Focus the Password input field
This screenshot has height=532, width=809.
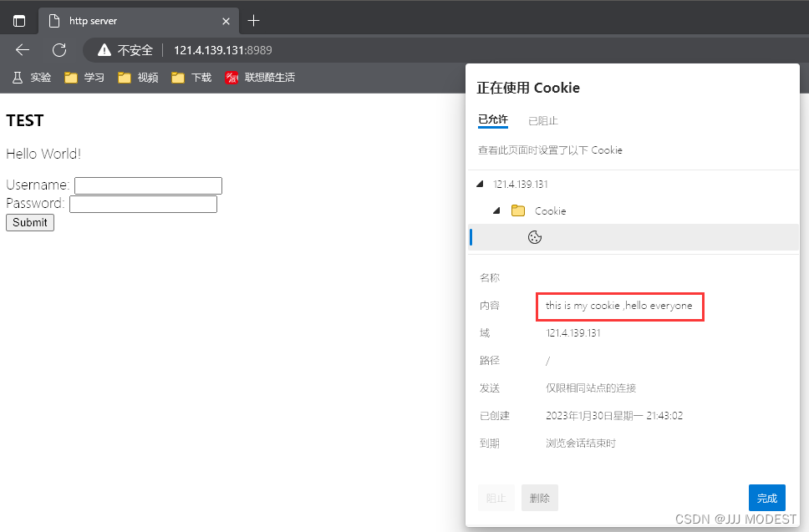(x=143, y=204)
